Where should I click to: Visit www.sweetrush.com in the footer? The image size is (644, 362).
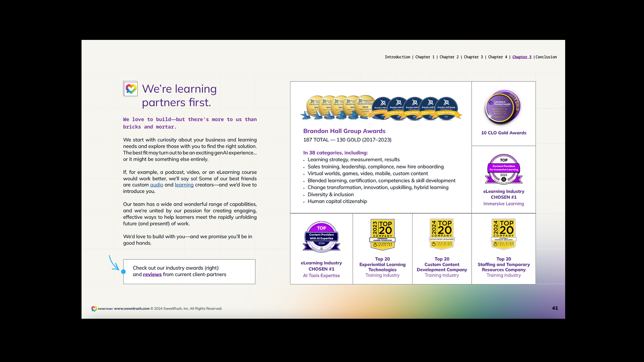131,309
